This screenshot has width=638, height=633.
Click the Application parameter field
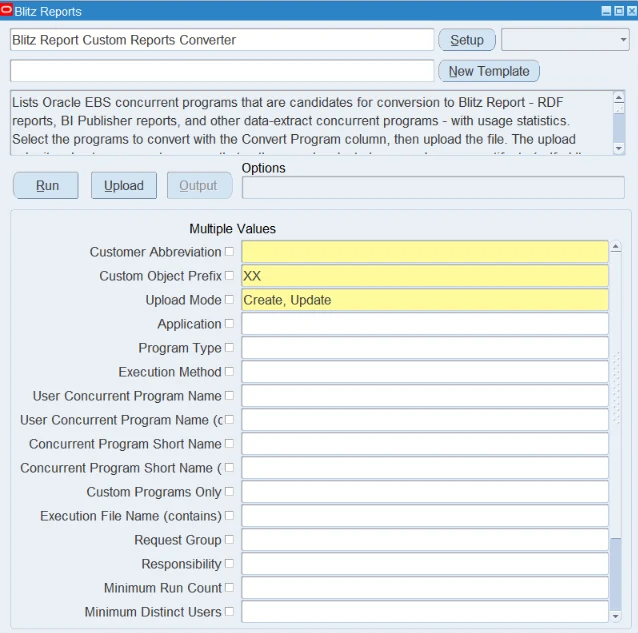tap(425, 323)
